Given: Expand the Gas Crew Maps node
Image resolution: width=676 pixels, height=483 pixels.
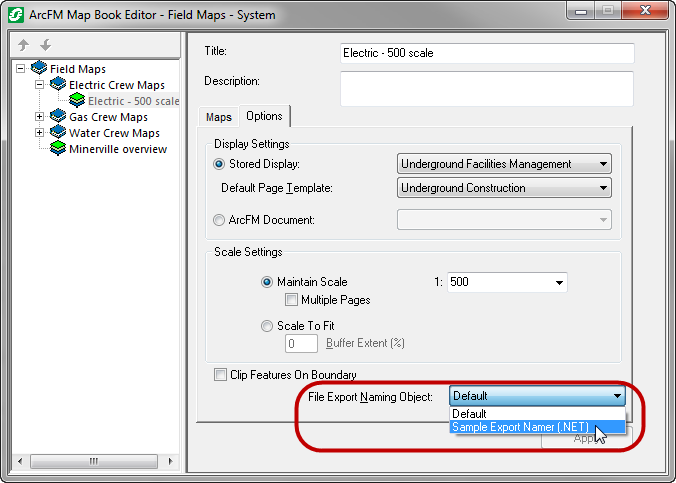Looking at the screenshot, I should click(40, 117).
